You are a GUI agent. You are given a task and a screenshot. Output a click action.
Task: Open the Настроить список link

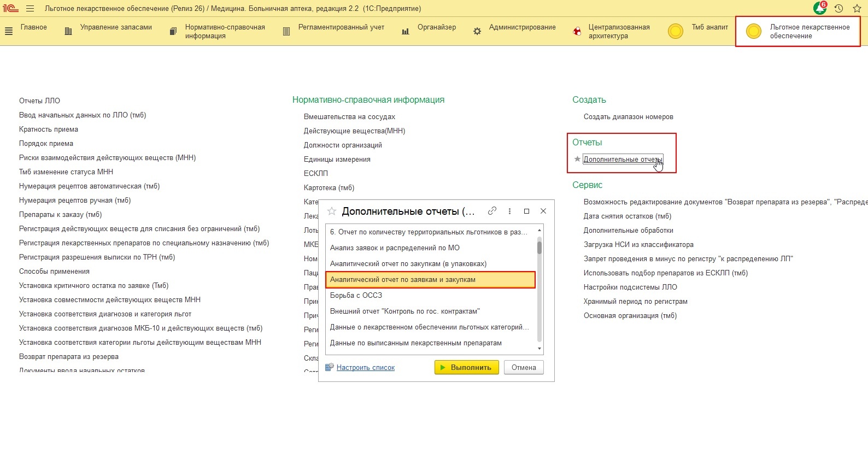365,368
